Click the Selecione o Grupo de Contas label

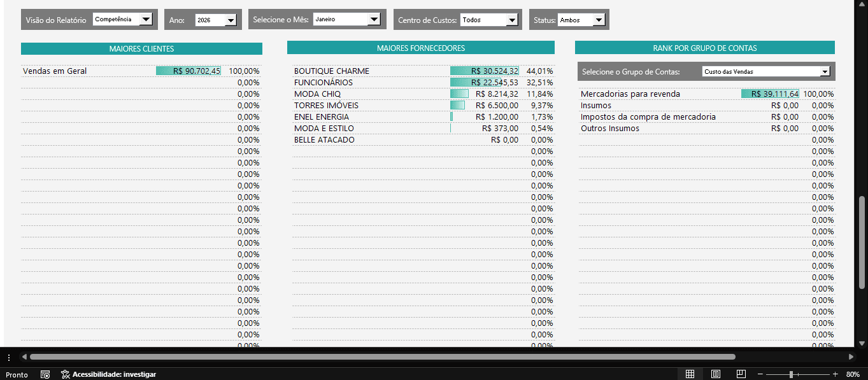click(631, 72)
